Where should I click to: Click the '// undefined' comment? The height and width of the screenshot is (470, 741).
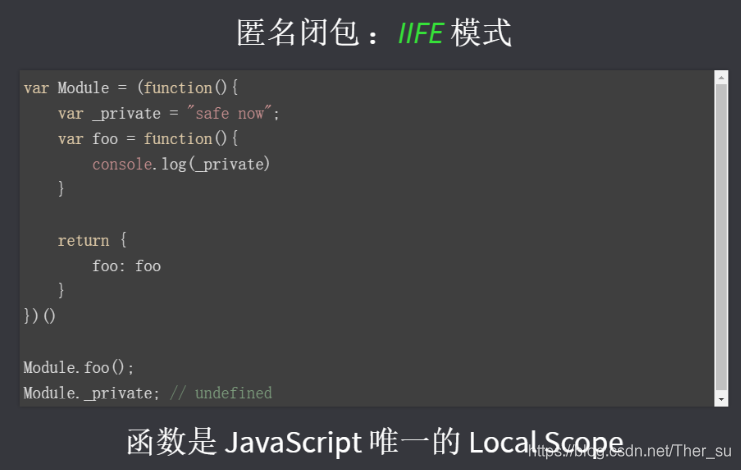coord(221,393)
